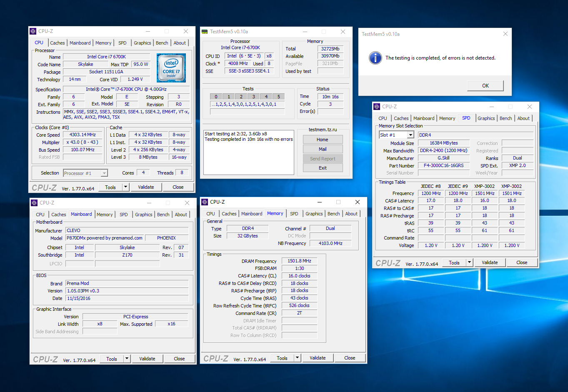Open Bench tab in CPU-tab CPU-Z window

(x=162, y=43)
